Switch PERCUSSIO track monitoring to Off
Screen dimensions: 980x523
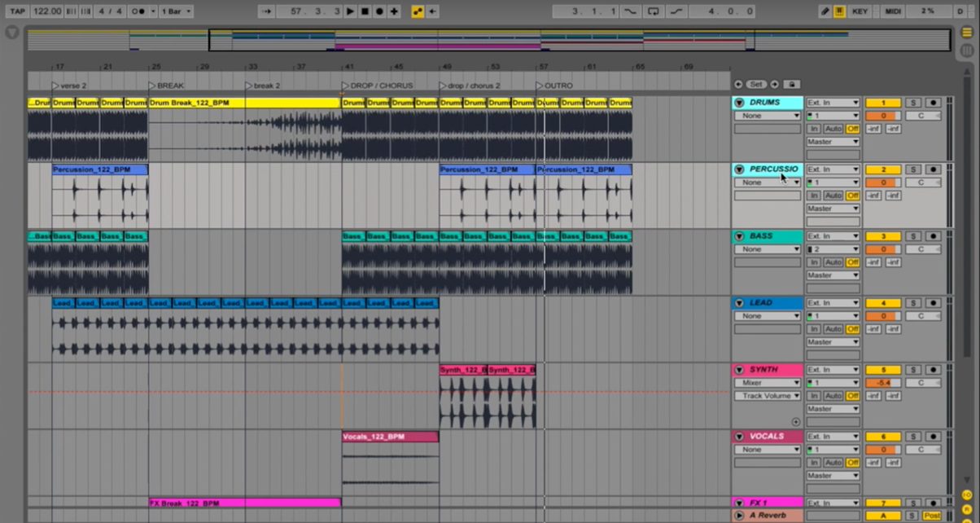[x=852, y=195]
